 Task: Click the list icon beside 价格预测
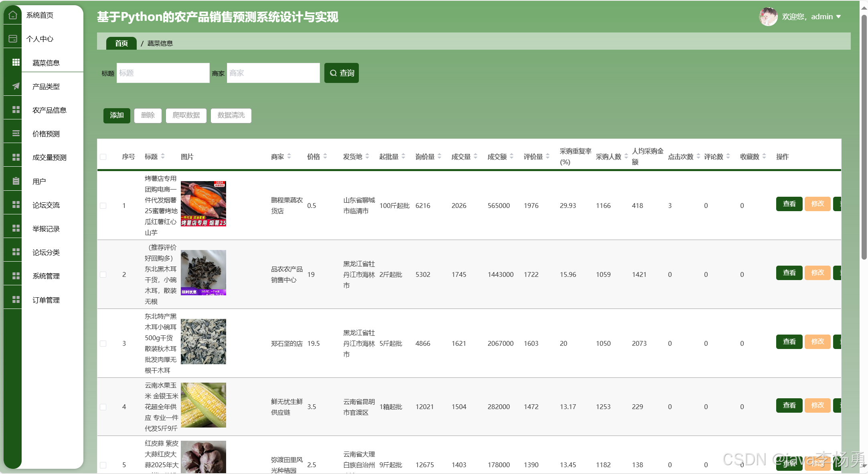click(16, 133)
